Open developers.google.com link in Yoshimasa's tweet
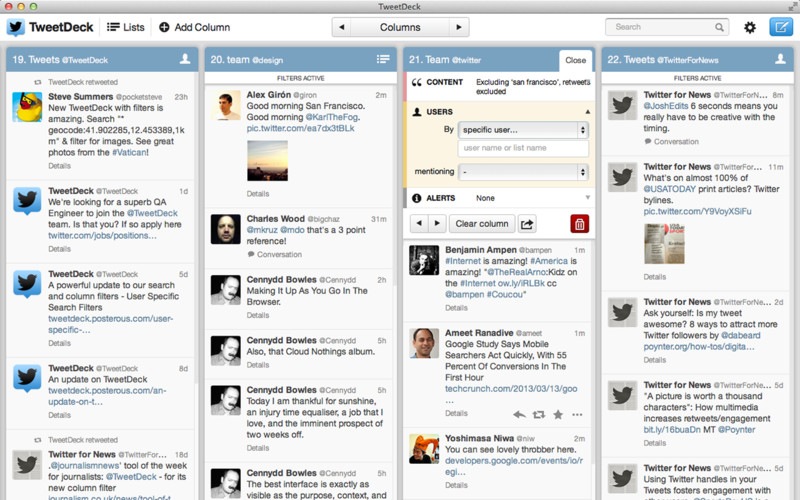The width and height of the screenshot is (800, 500). [514, 466]
